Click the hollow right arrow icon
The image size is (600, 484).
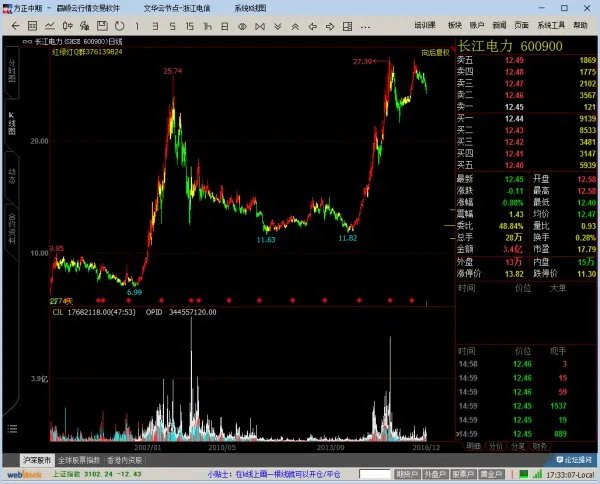[330, 26]
